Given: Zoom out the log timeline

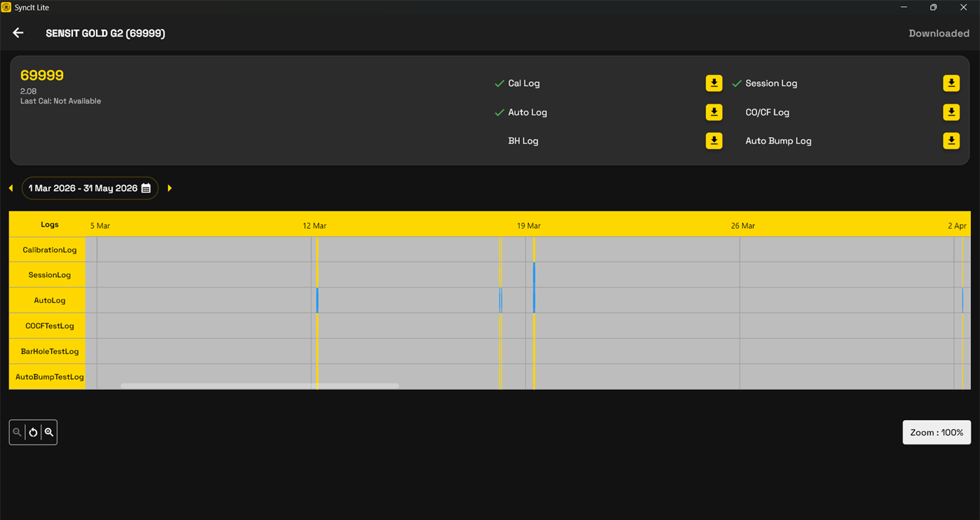Looking at the screenshot, I should (x=18, y=433).
